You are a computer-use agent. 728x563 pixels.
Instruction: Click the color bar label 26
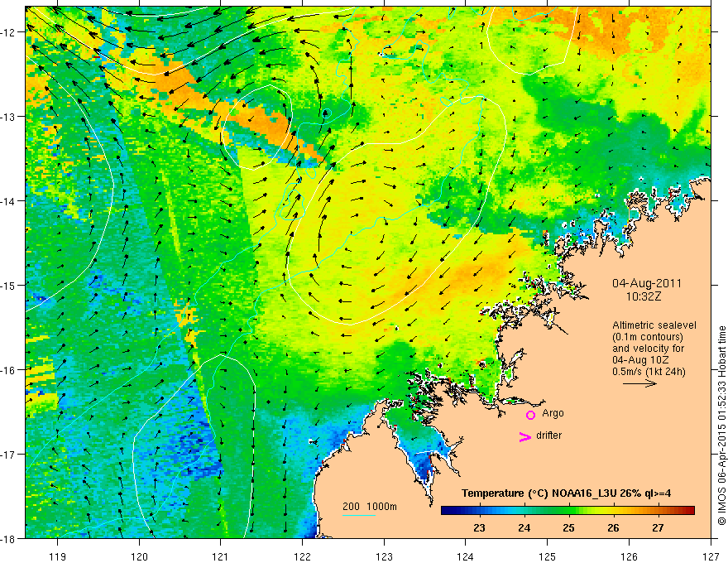[613, 528]
